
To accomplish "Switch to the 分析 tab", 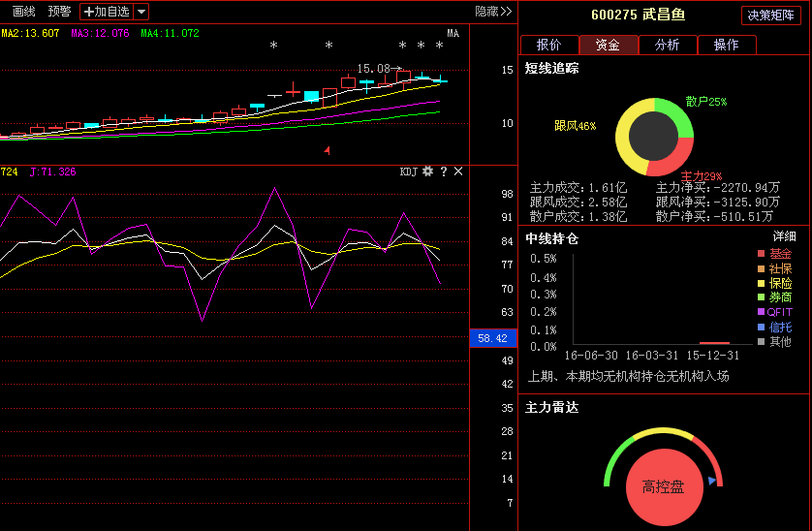I will (667, 45).
